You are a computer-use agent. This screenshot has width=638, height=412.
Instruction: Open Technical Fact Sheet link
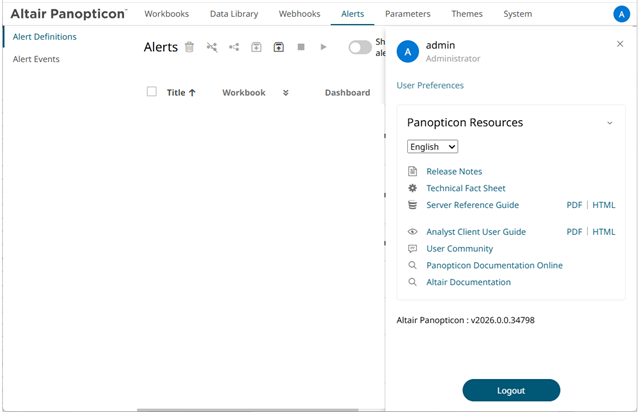(466, 188)
